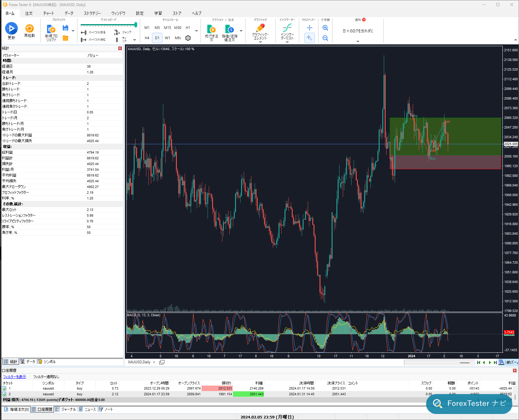Zoom out on the chart
Viewport: 519px width, 420px height.
325,38
